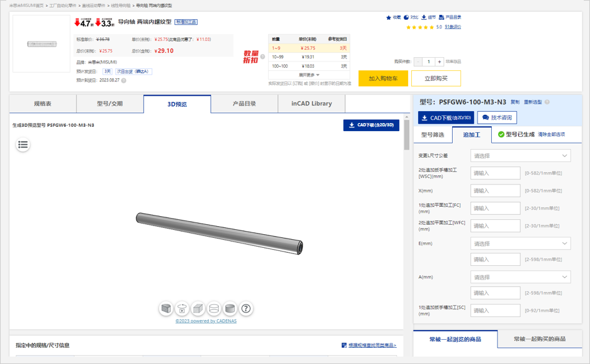590x364 pixels.
Task: Select the shaded cube view icon
Action: (198, 309)
